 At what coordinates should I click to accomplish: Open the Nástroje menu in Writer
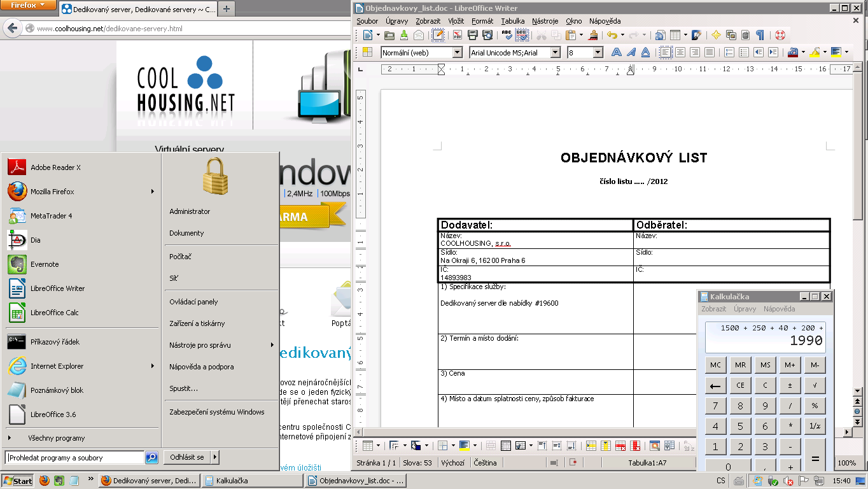click(x=545, y=21)
